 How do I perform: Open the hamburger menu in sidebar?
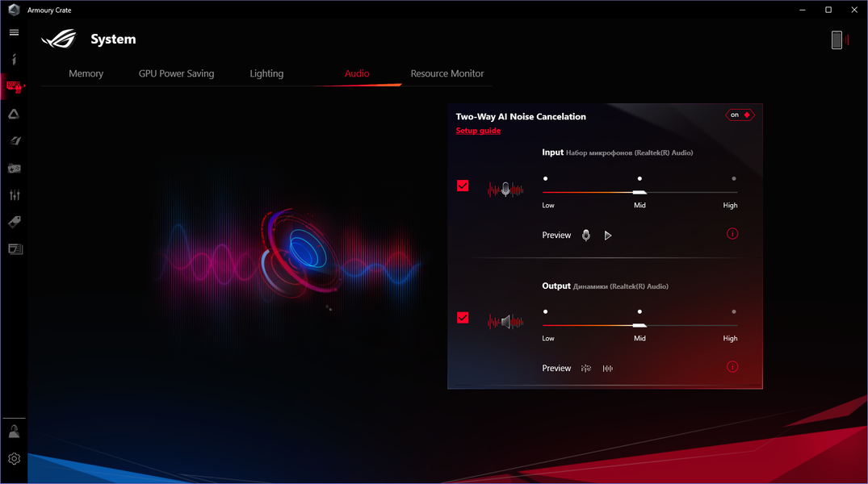(x=15, y=32)
